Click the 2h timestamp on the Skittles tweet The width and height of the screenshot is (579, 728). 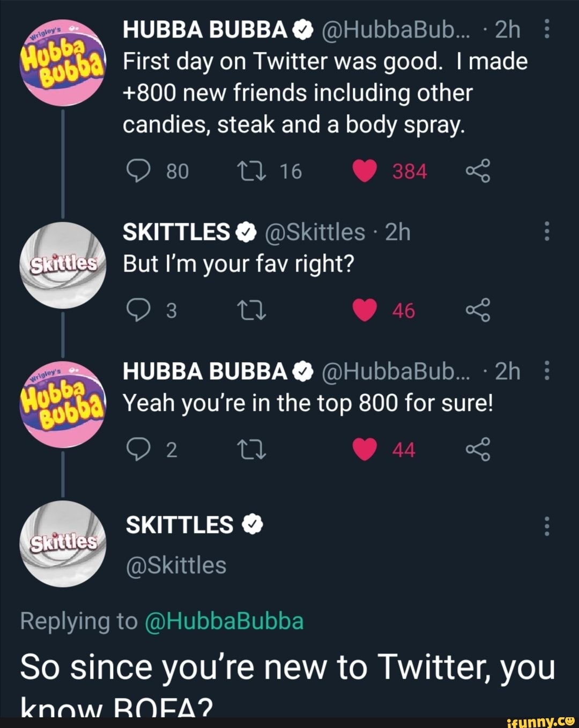(397, 231)
